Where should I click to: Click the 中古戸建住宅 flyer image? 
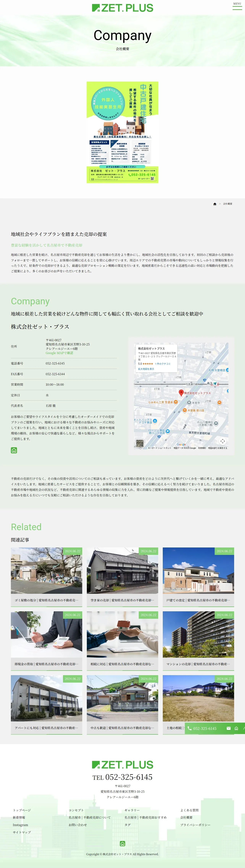122,132
